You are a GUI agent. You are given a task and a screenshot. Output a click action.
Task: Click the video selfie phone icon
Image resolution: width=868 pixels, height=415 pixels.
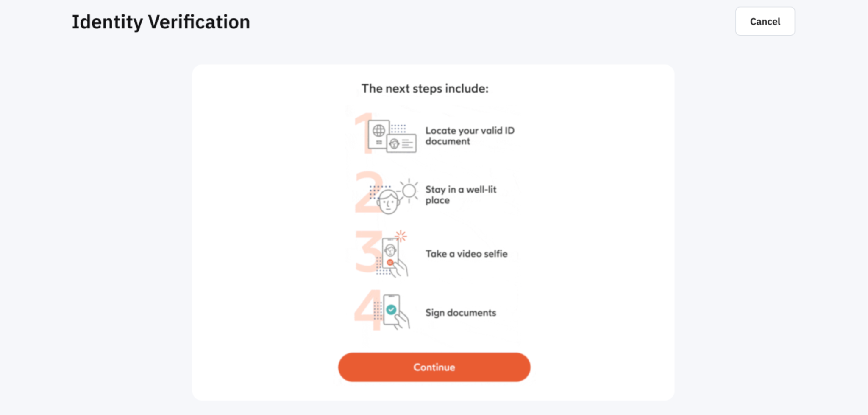pyautogui.click(x=390, y=253)
